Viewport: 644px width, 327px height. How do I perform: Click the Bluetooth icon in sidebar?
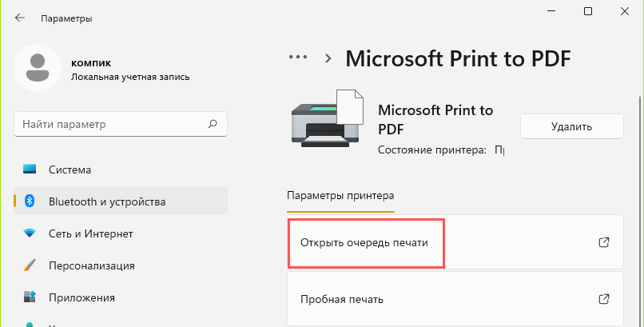[x=30, y=201]
